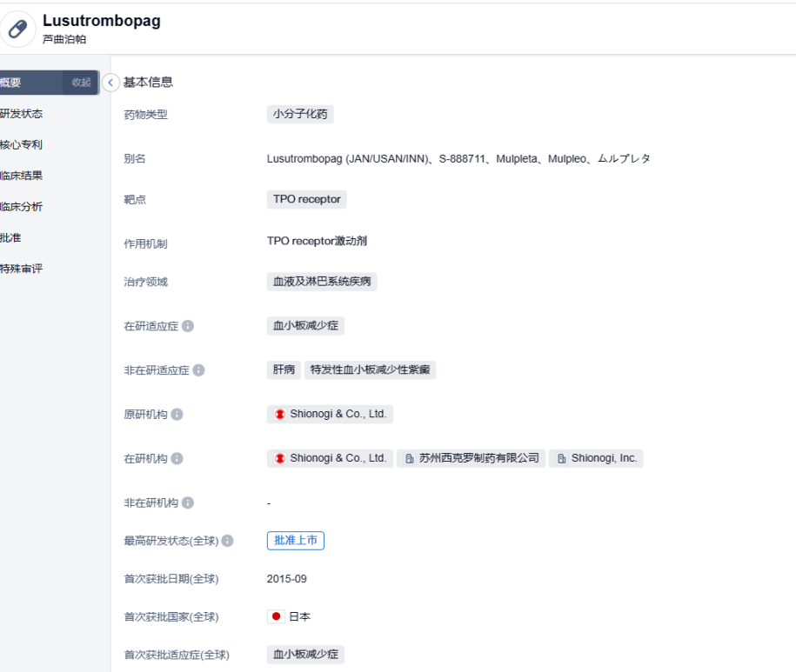Open 苏州西克罗制药有限公司 organization link
The width and height of the screenshot is (796, 672).
(472, 458)
